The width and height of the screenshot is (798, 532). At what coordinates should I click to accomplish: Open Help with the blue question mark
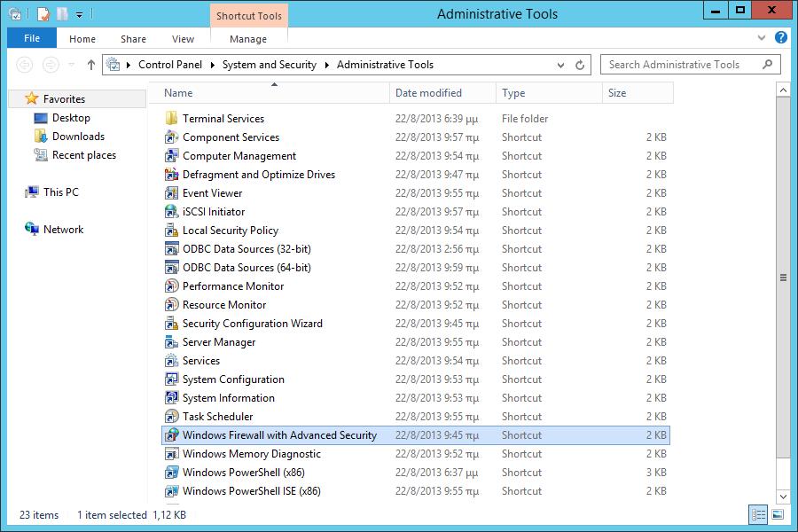coord(780,37)
